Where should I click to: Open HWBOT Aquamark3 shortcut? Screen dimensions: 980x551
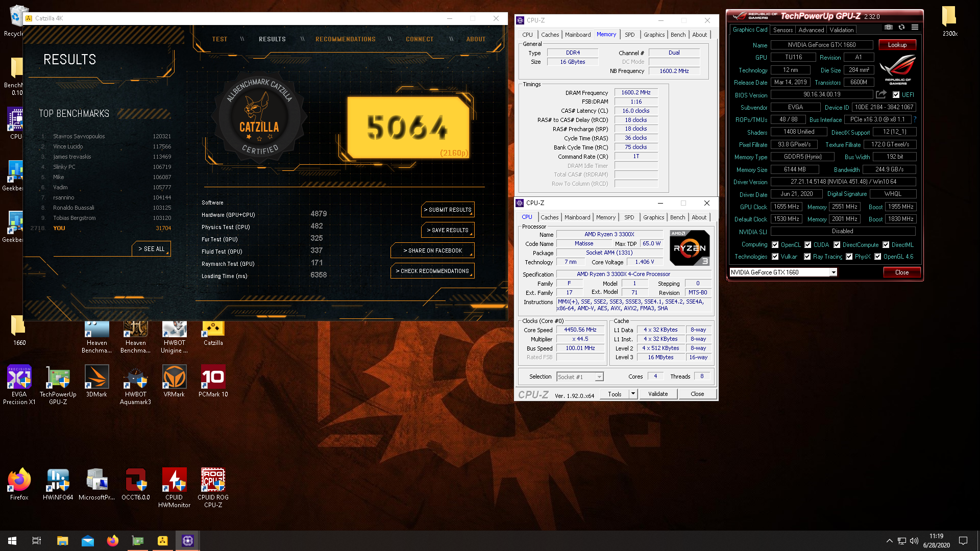coord(135,385)
